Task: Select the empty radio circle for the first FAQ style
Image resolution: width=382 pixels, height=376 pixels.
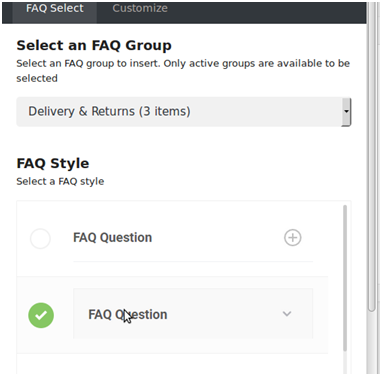Action: (40, 239)
